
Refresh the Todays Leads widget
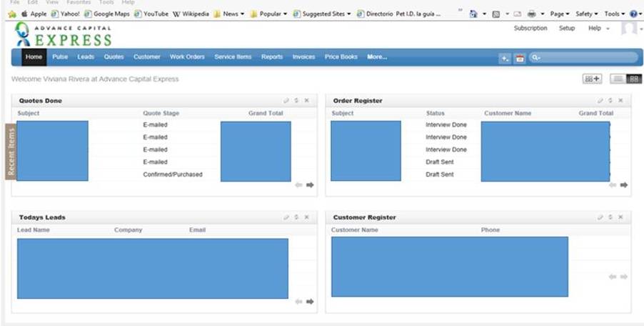[296, 217]
